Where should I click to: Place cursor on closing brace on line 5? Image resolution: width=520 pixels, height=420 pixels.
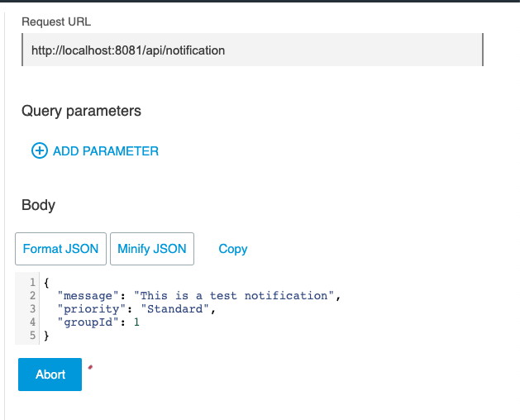click(46, 336)
